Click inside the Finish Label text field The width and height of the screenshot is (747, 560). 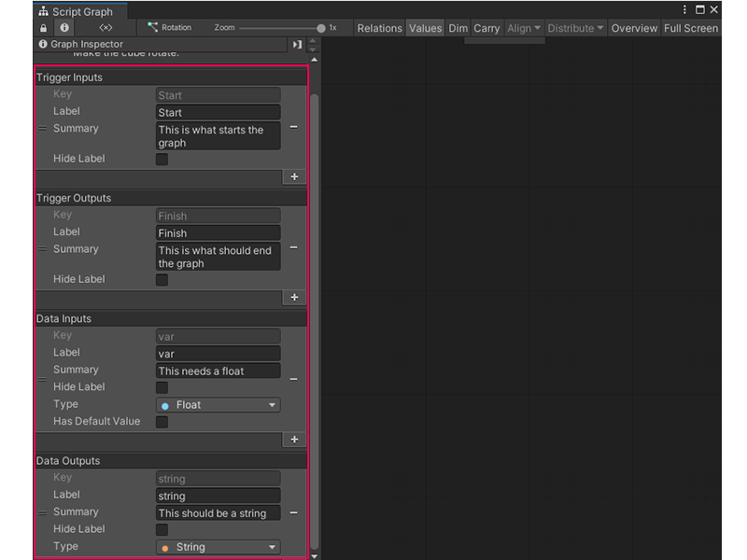217,232
